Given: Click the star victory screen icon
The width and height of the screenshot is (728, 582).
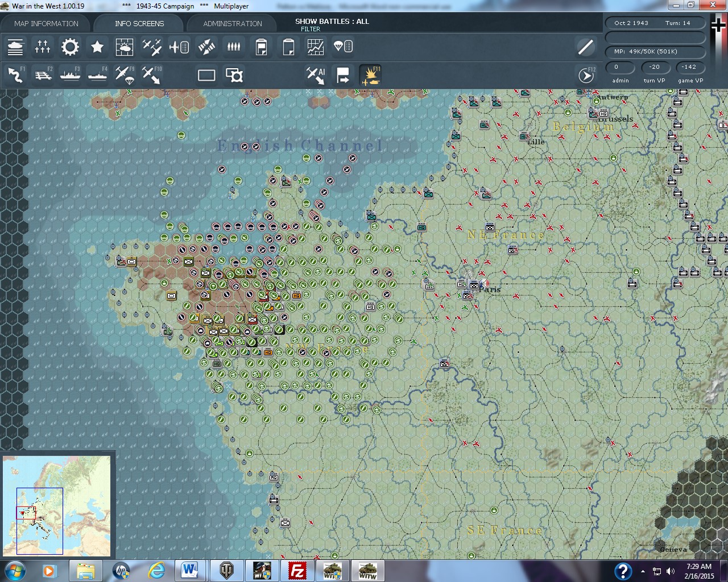Looking at the screenshot, I should (x=97, y=47).
